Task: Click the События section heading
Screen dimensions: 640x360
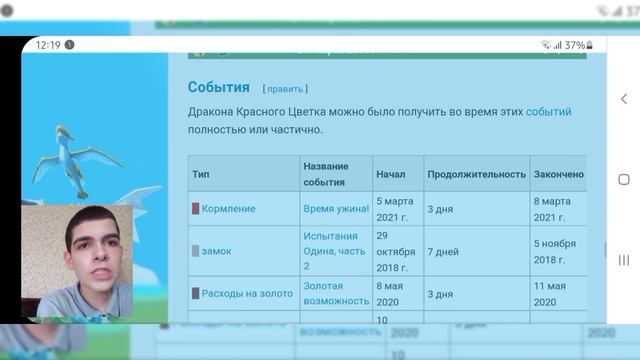Action: pos(219,87)
